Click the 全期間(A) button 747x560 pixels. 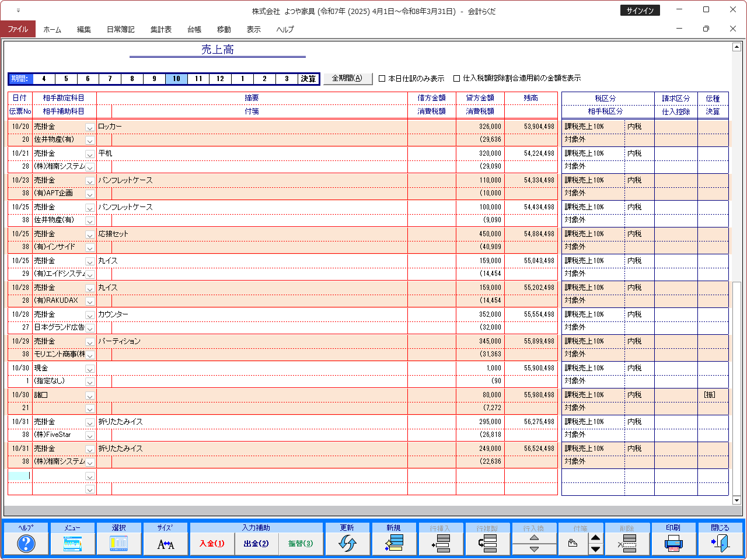pos(347,78)
